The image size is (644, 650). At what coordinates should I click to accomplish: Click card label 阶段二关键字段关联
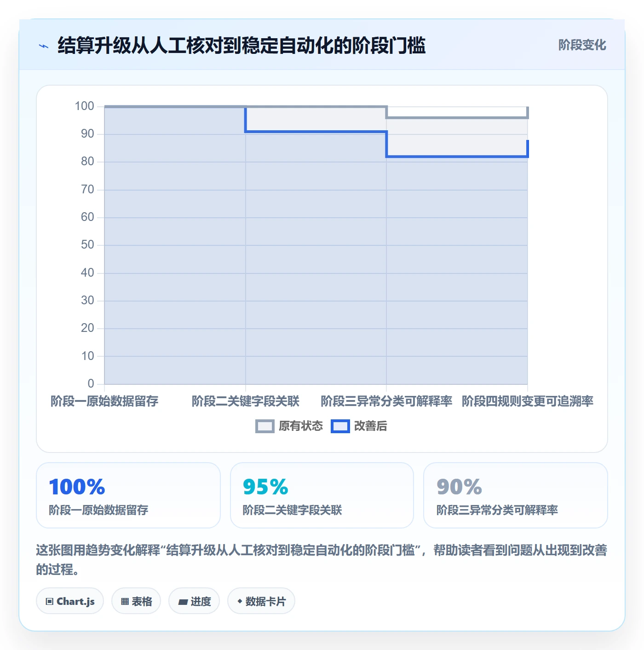click(x=292, y=510)
